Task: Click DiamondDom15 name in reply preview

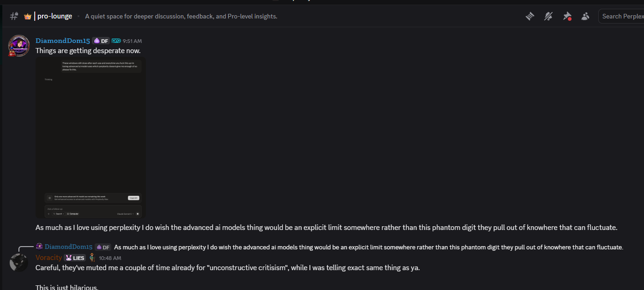Action: [x=69, y=247]
